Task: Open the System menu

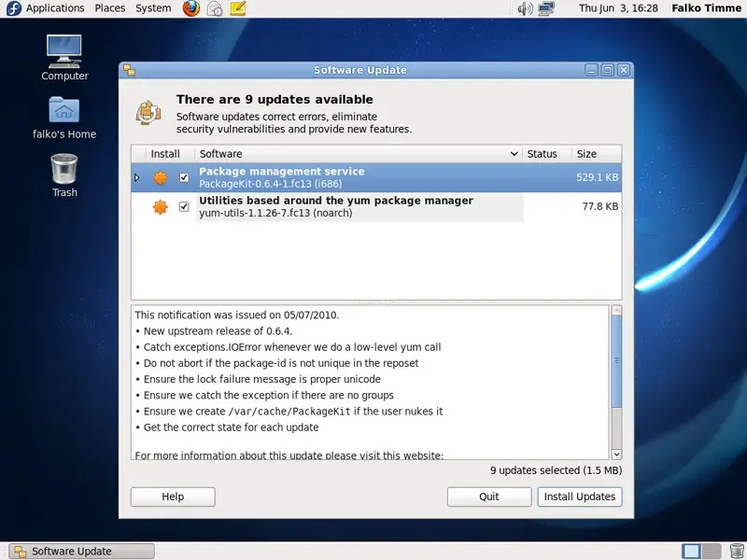Action: pos(153,8)
